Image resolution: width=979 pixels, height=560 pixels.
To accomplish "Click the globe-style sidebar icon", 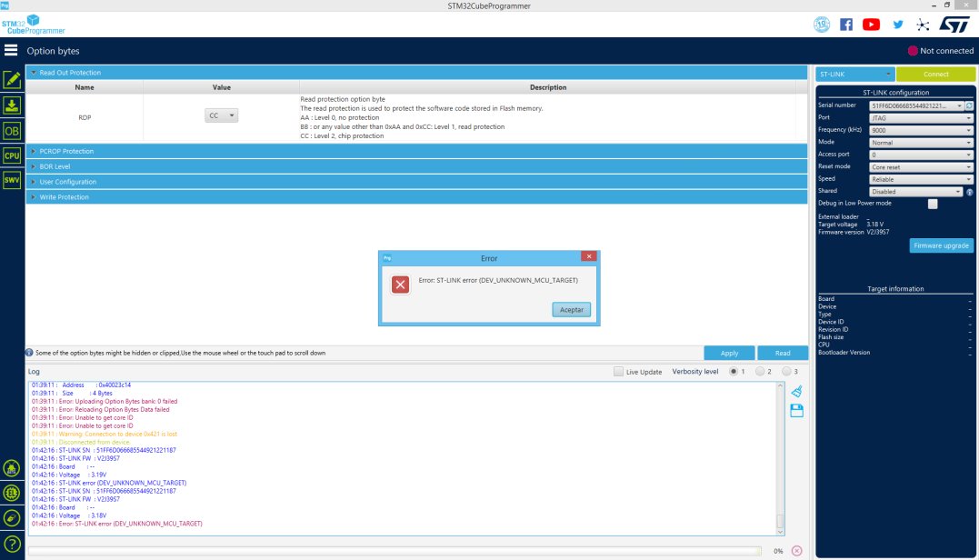I will coord(12,494).
